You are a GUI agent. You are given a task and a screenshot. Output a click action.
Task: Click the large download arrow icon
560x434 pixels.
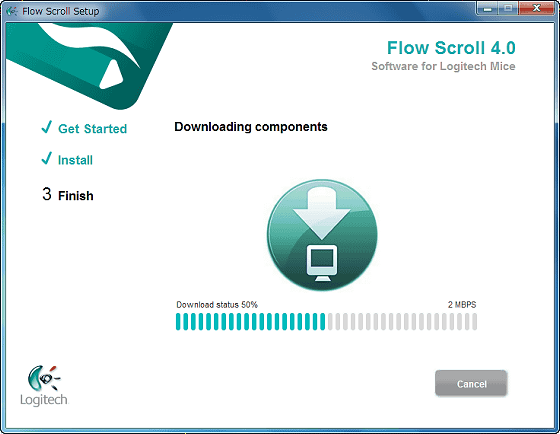coord(322,235)
